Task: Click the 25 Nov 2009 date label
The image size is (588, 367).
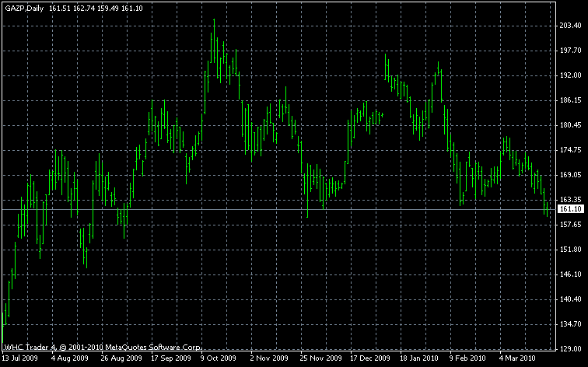Action: point(320,359)
